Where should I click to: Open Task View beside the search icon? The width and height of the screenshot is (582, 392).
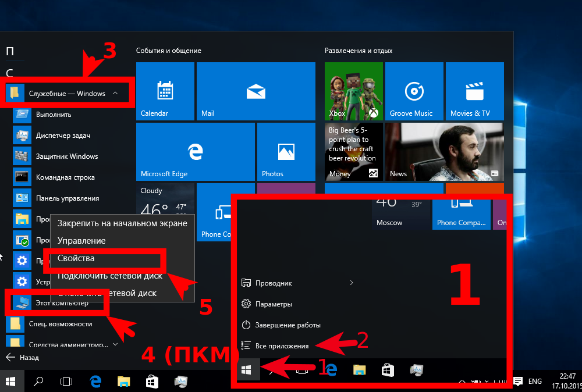(66, 382)
